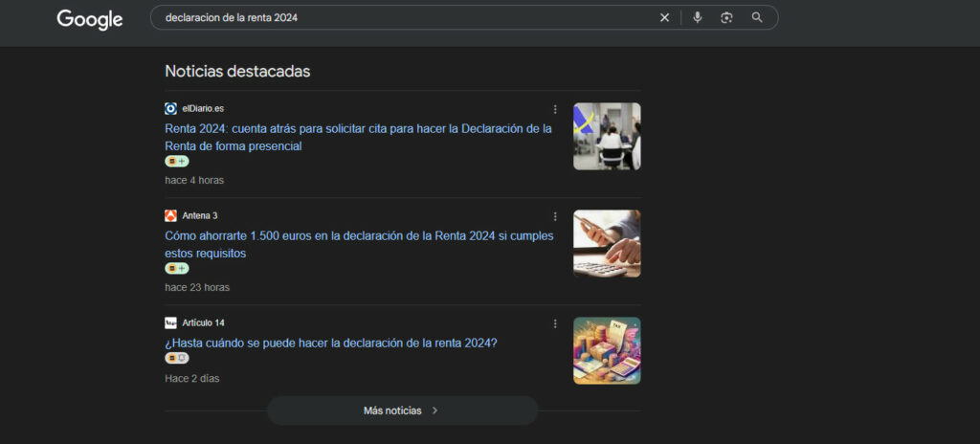Click the 'hace 23 horas' timestamp
The width and height of the screenshot is (980, 444).
coord(197,288)
